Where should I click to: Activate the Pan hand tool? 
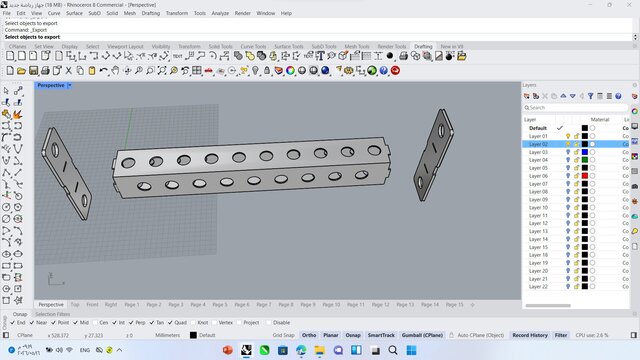tap(115, 71)
